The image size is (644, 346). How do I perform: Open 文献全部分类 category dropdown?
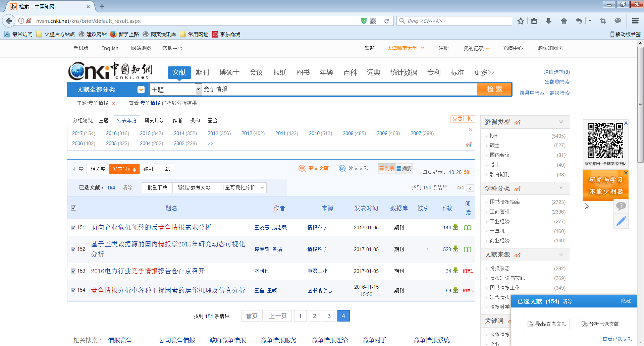(141, 90)
